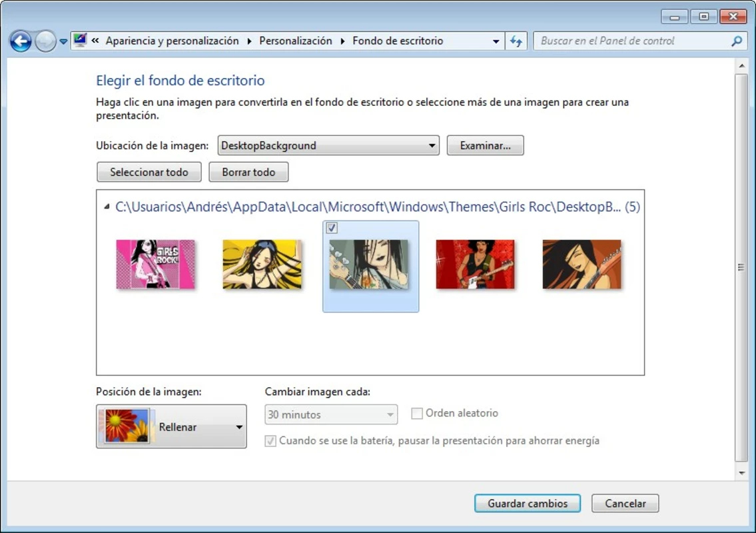Refresh the page with the refresh icon
The width and height of the screenshot is (756, 533).
tap(516, 41)
